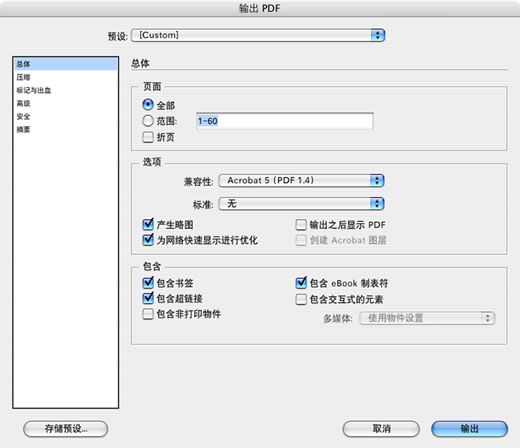The height and width of the screenshot is (448, 520).
Task: Select the 全部 pages radio button
Action: click(x=148, y=105)
